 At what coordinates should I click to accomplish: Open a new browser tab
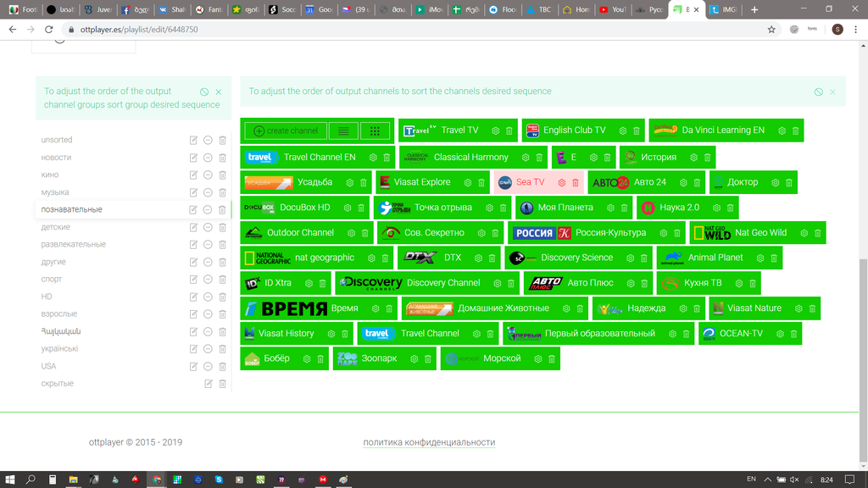tap(754, 10)
